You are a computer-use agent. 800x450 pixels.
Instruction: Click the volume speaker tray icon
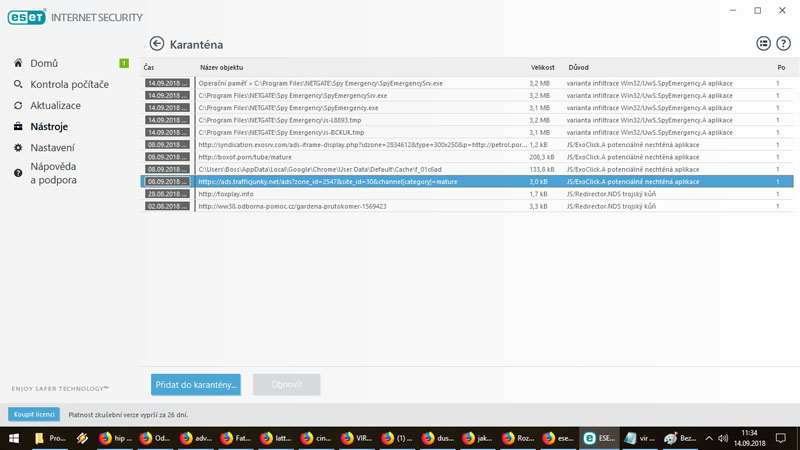click(x=723, y=438)
